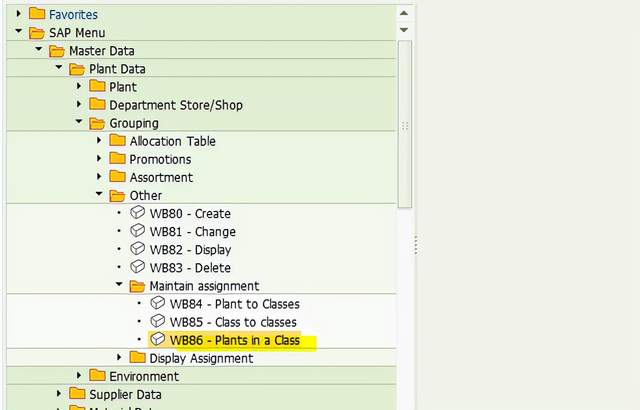Select the Favorites tree label
This screenshot has height=410, width=640.
coord(73,15)
